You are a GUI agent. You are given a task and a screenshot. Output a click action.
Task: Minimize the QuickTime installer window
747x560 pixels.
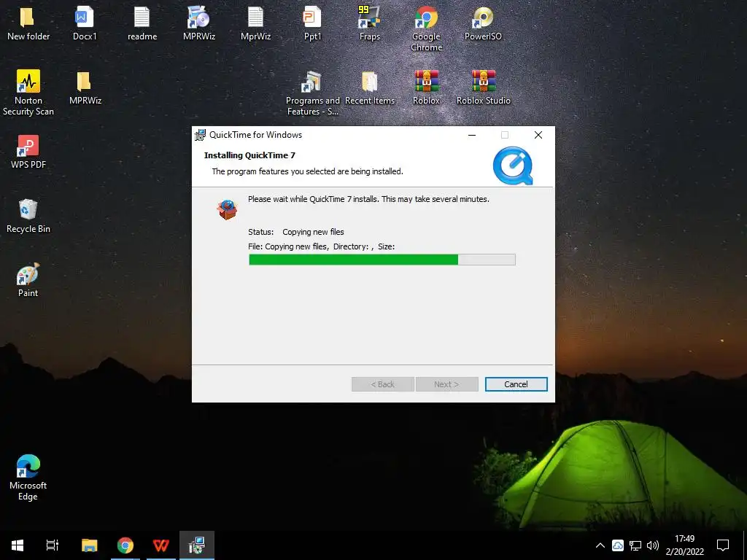[472, 135]
